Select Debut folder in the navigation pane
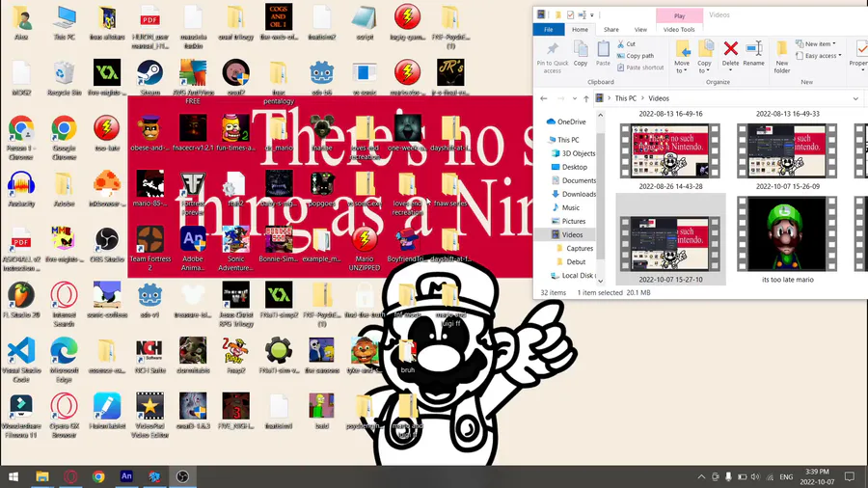Image resolution: width=868 pixels, height=488 pixels. (x=571, y=262)
